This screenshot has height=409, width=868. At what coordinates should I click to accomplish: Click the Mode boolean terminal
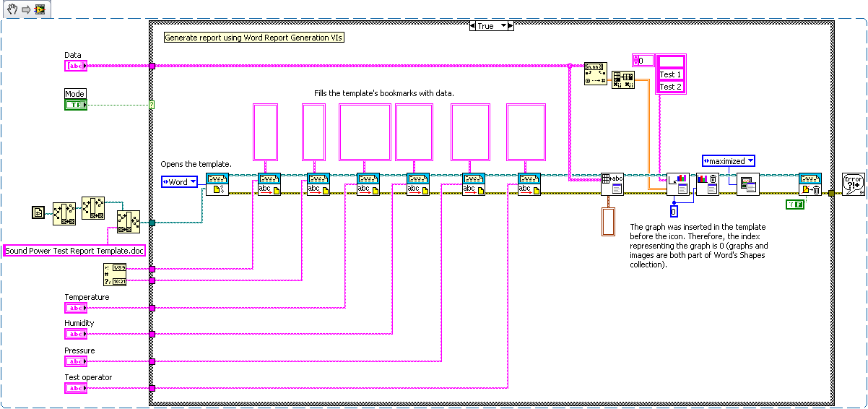[x=76, y=105]
